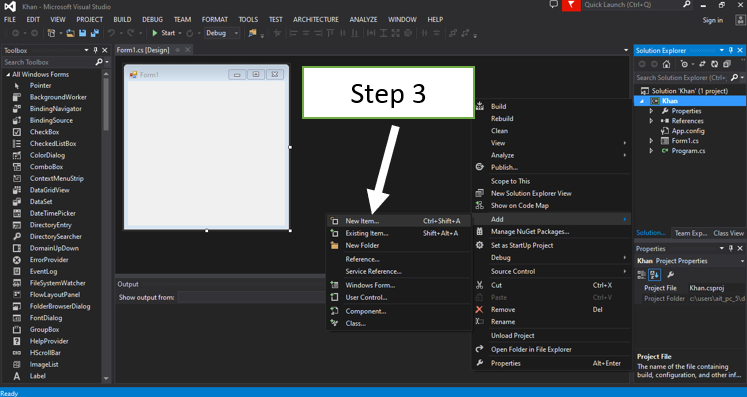Select App.config in Solution Explorer
Viewport: 747px width, 397px height.
(x=688, y=131)
